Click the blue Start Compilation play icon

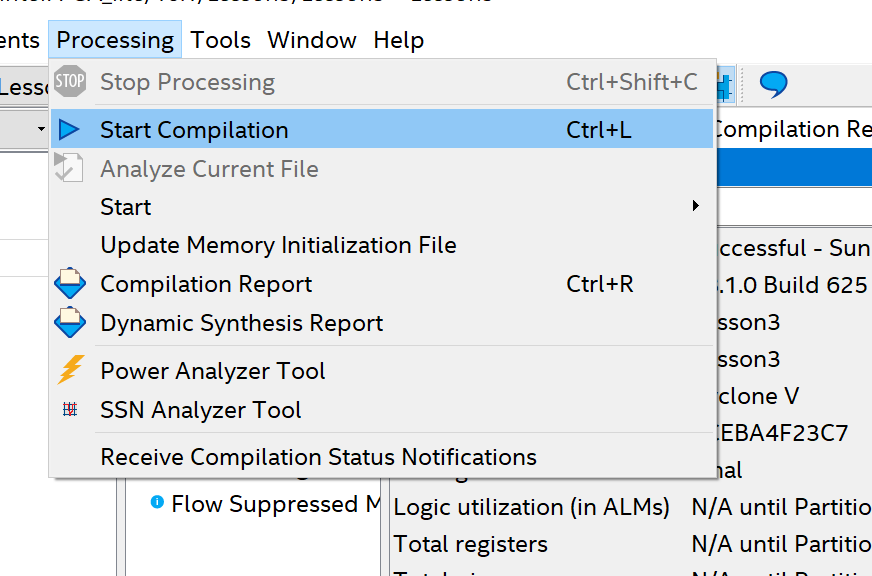[69, 130]
